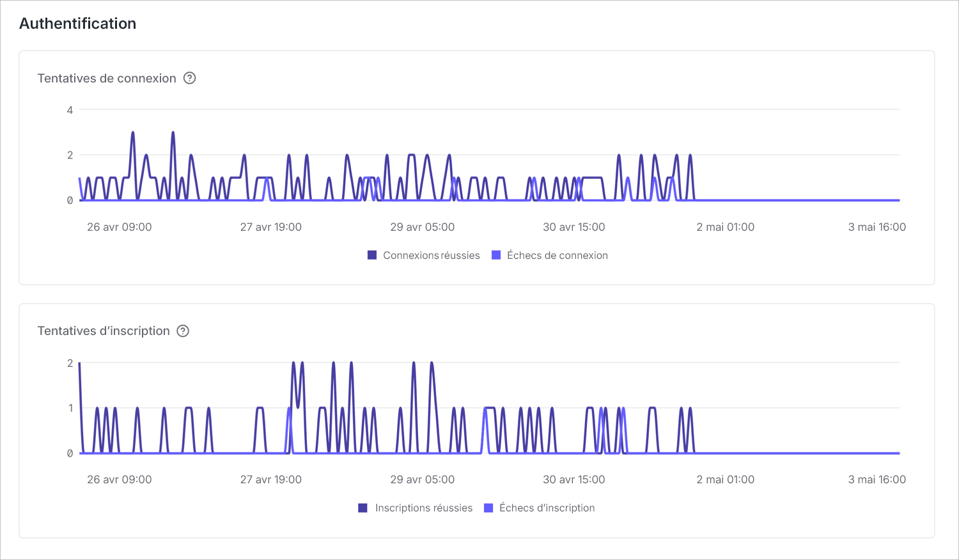Click 3 mai 16:00 label in inscription chart
Viewport: 959px width, 560px height.
click(877, 479)
